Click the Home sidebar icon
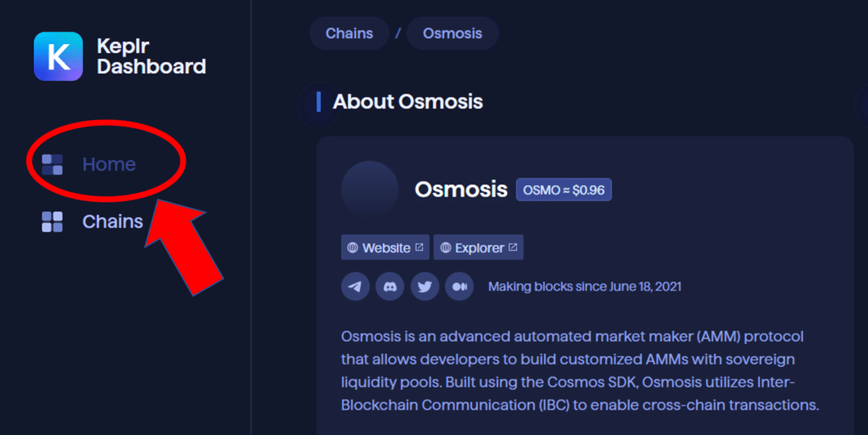Viewport: 868px width, 435px height. click(52, 165)
